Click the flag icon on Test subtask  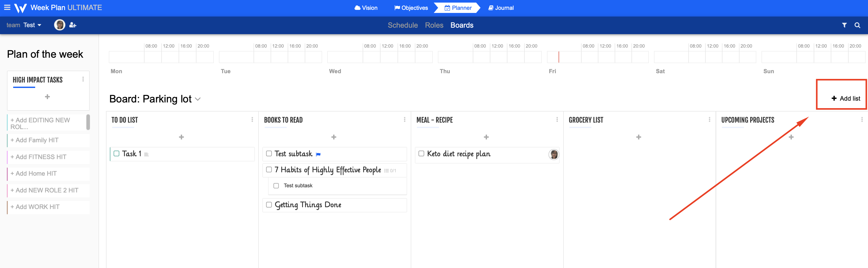click(x=318, y=154)
